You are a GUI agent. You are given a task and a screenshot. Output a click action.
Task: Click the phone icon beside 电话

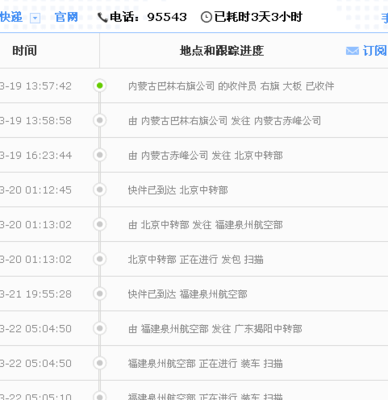point(102,17)
